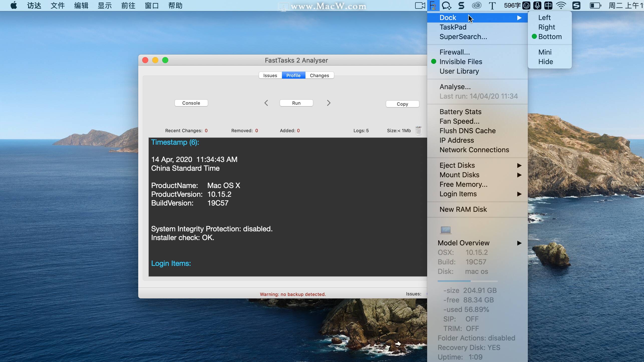This screenshot has height=362, width=644.
Task: Click the first S-shaped icon in menu bar
Action: coord(461,6)
